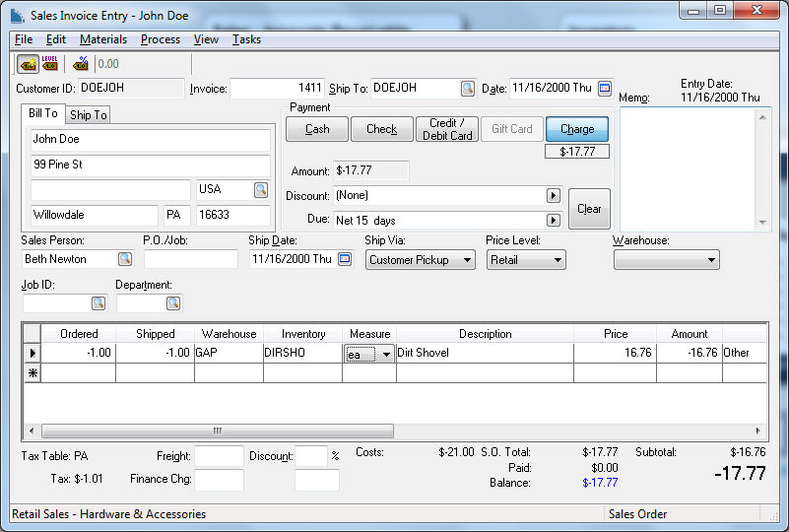The height and width of the screenshot is (532, 789).
Task: Click the Cash payment button
Action: (x=317, y=129)
